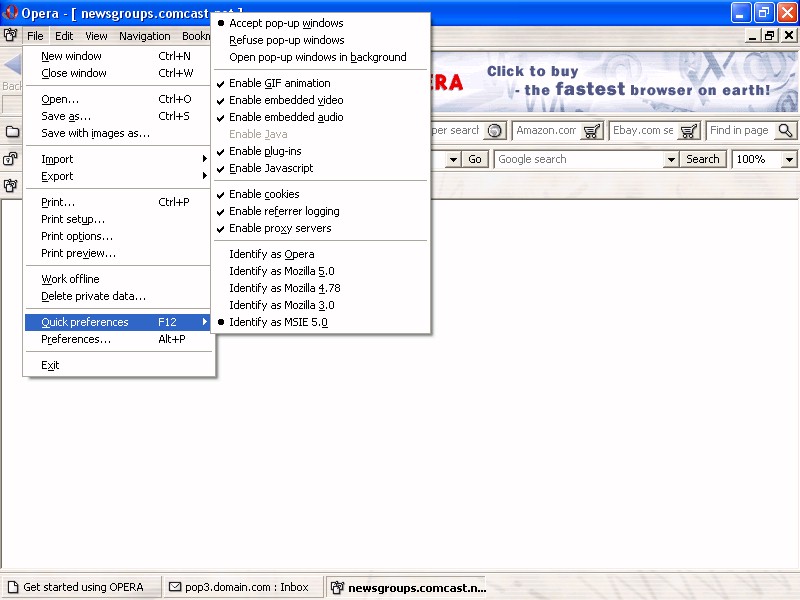Click the blue Back arrow icon
The image size is (800, 600).
point(12,66)
